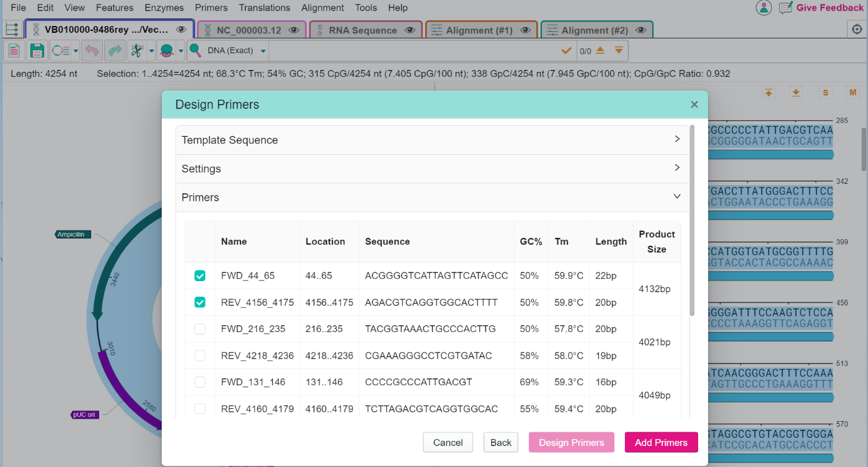Switch to the RNA Sequence tab

pos(362,30)
